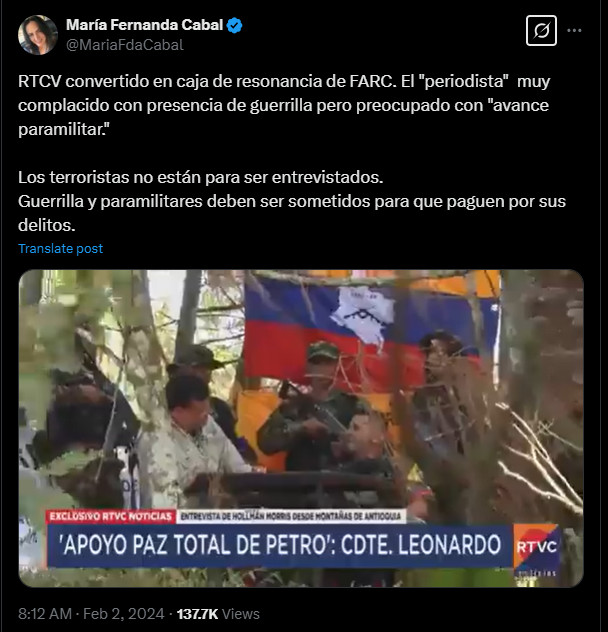The image size is (608, 632).
Task: Open the Grok explain-post icon
Action: (x=541, y=31)
